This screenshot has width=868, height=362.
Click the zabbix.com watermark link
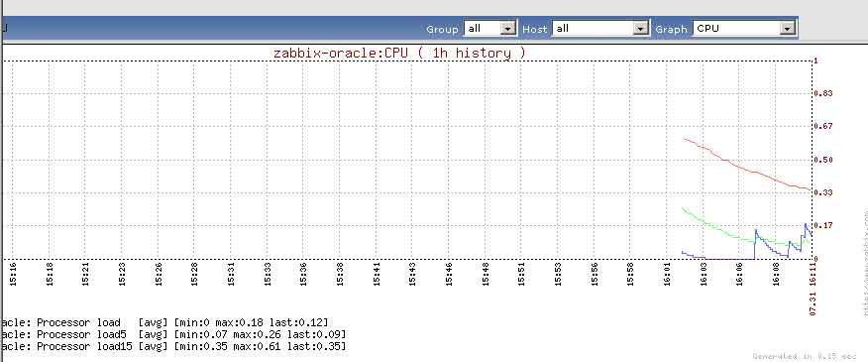click(864, 264)
